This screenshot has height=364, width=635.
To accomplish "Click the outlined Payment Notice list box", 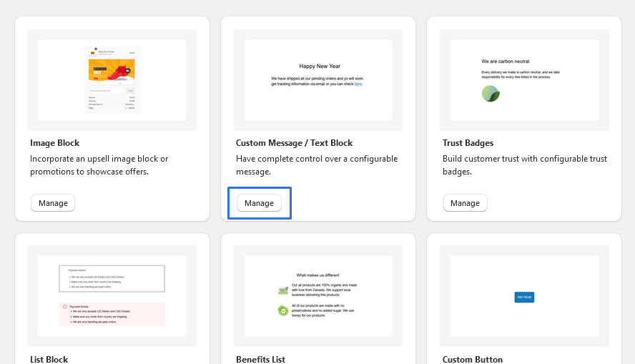I will pyautogui.click(x=112, y=277).
